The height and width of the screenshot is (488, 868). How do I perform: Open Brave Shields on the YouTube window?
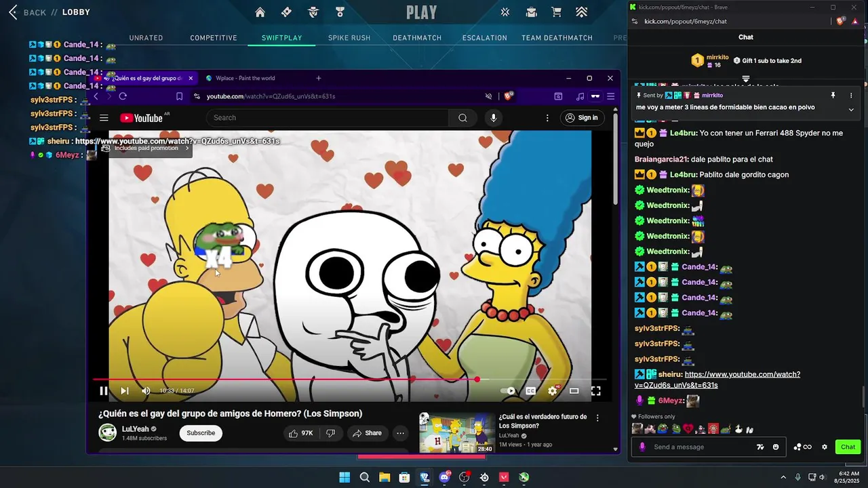pyautogui.click(x=508, y=96)
